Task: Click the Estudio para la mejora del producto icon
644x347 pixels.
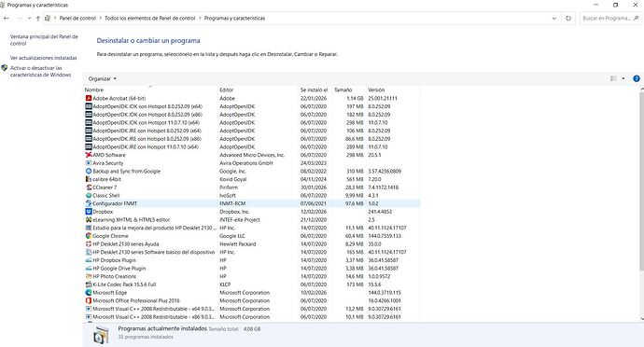Action: click(89, 228)
